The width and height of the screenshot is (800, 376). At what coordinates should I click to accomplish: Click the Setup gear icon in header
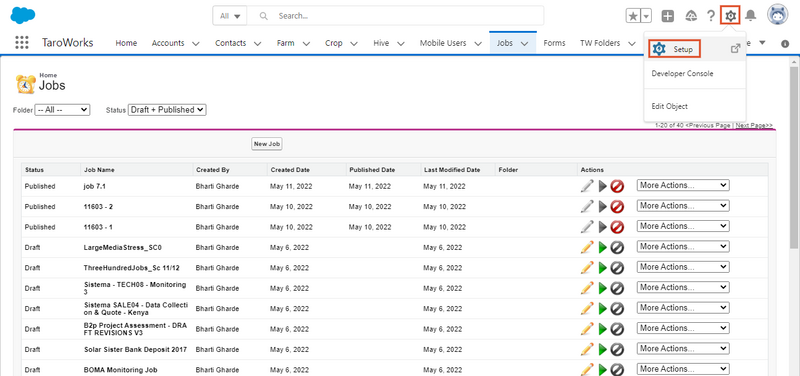(x=731, y=16)
